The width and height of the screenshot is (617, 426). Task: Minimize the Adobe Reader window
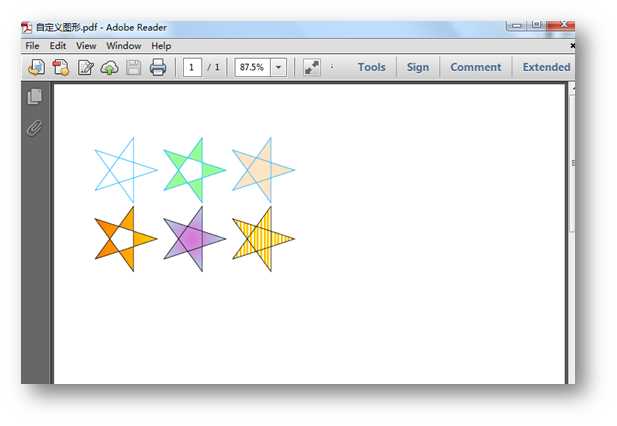(517, 26)
